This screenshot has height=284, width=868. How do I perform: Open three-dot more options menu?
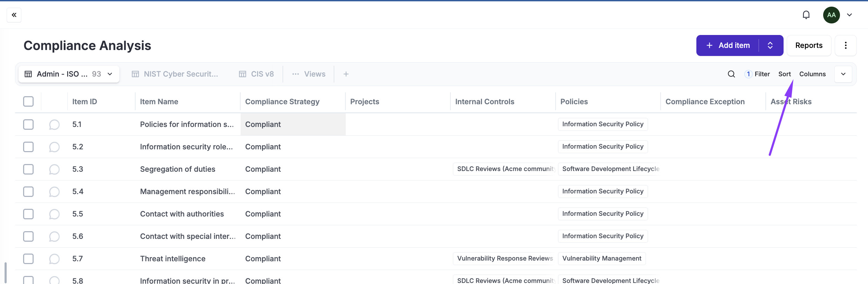pos(845,45)
